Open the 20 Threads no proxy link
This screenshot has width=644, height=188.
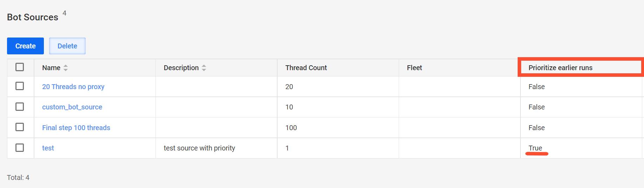(x=73, y=87)
